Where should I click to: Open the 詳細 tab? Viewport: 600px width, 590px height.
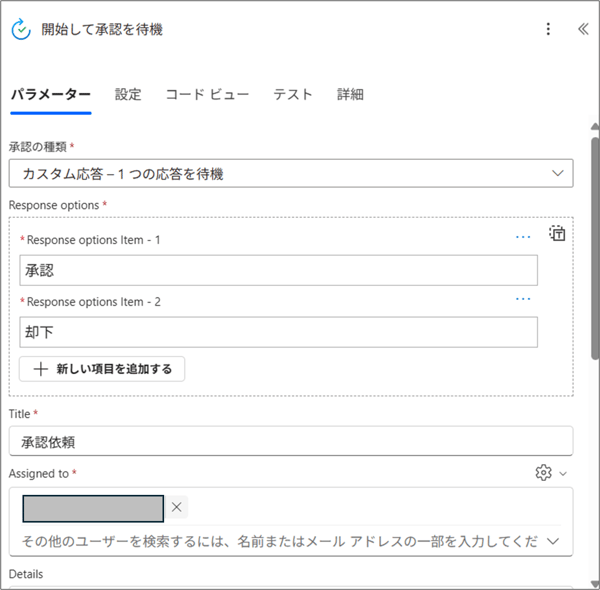(350, 95)
